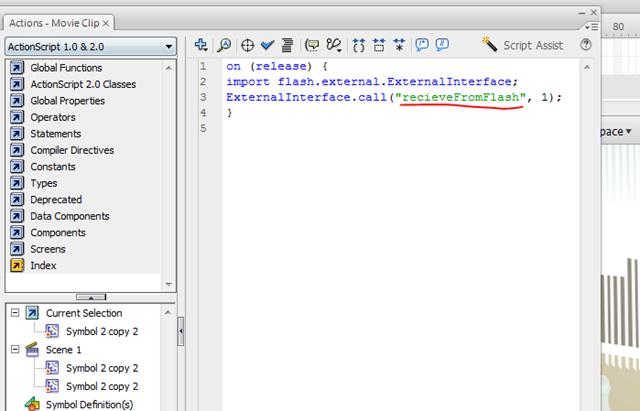The image size is (640, 411).
Task: Open the Global Functions category
Action: coord(66,68)
